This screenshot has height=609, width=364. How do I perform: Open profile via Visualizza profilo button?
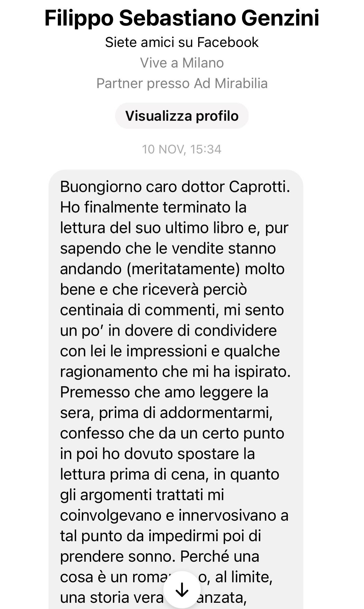coord(182,116)
